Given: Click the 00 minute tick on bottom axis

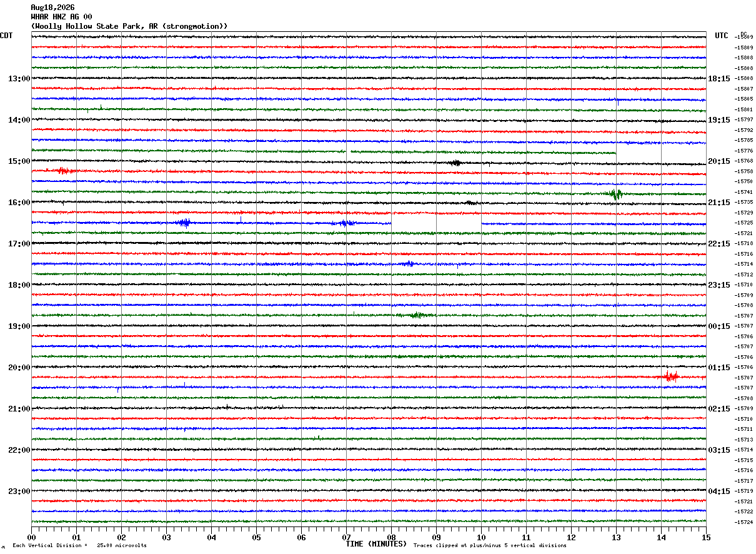Looking at the screenshot, I should coord(31,538).
